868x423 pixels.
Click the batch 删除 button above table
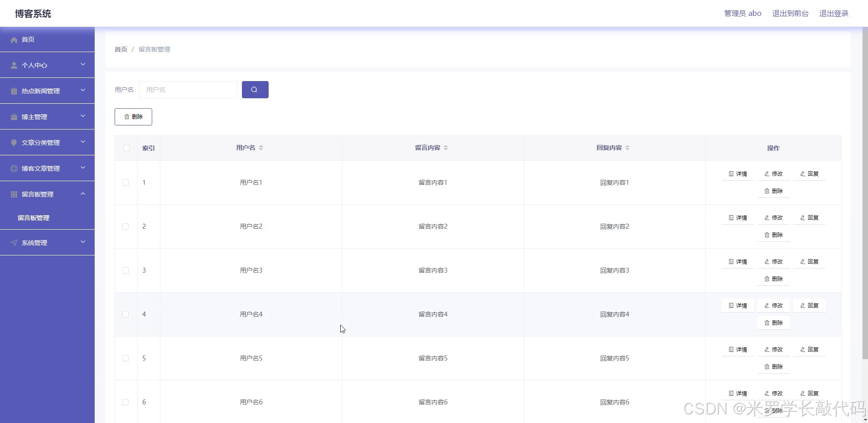133,117
